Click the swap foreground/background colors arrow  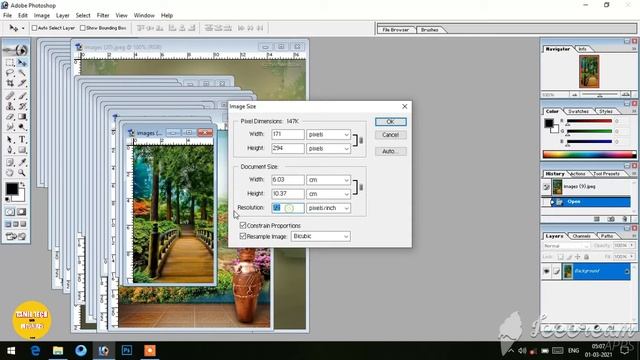(23, 185)
